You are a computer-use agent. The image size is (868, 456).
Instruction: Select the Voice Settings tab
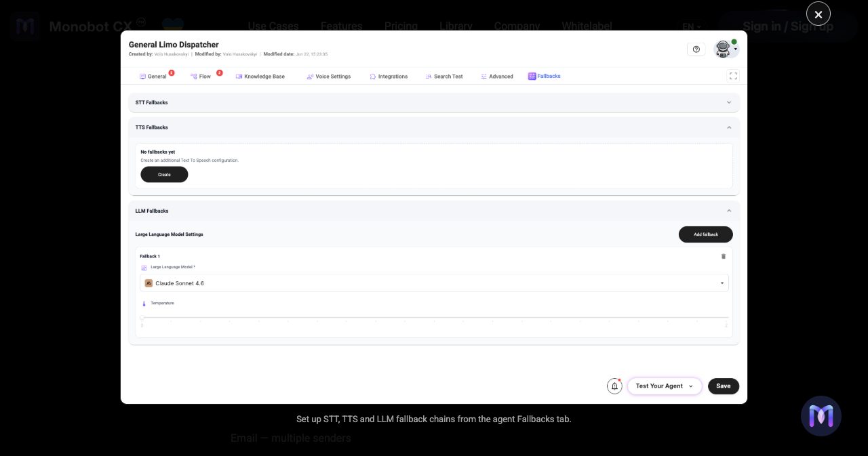click(x=329, y=77)
